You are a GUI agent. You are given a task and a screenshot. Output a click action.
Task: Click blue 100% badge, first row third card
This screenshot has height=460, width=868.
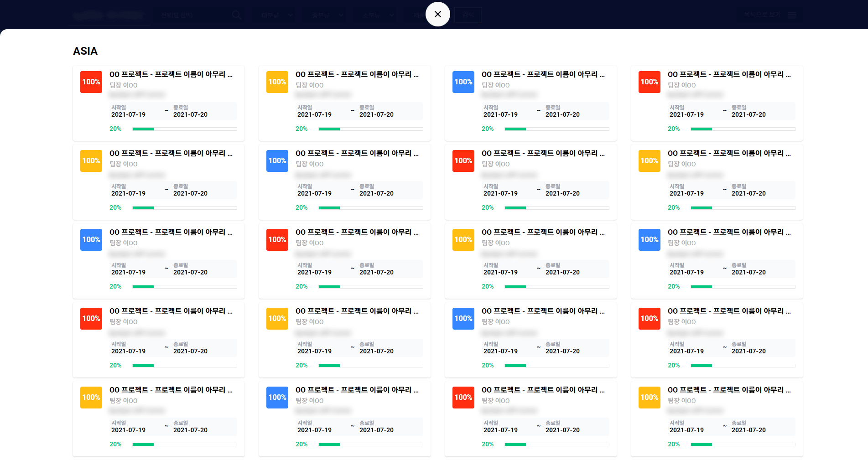tap(463, 82)
